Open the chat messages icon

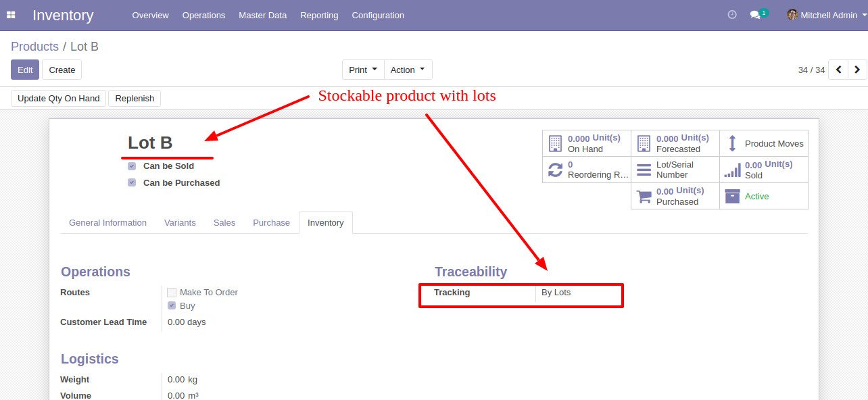[755, 15]
